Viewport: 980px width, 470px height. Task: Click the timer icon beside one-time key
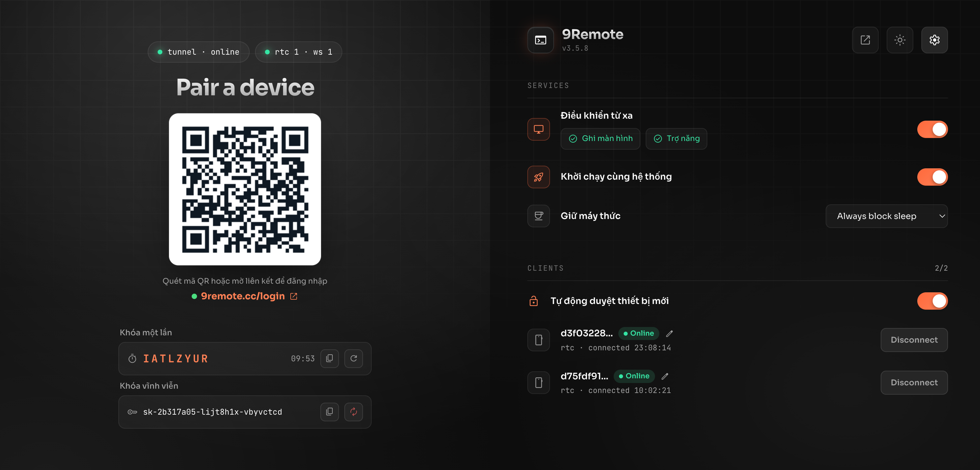point(132,358)
